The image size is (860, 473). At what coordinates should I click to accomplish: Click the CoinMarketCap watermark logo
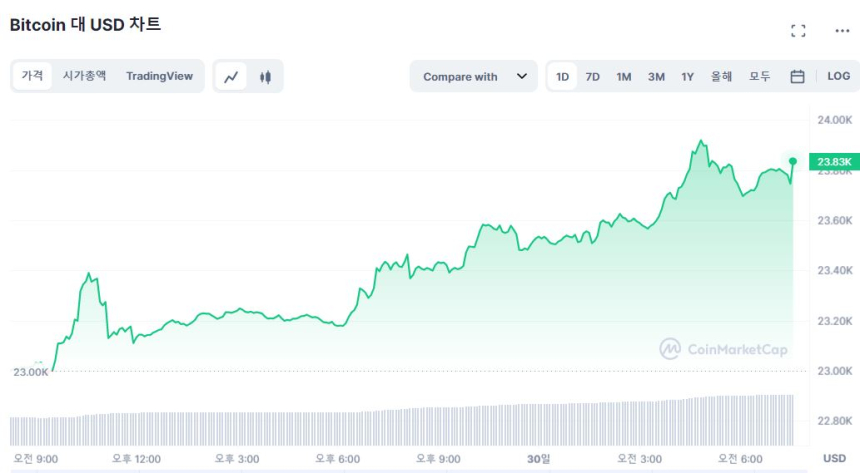tap(723, 349)
